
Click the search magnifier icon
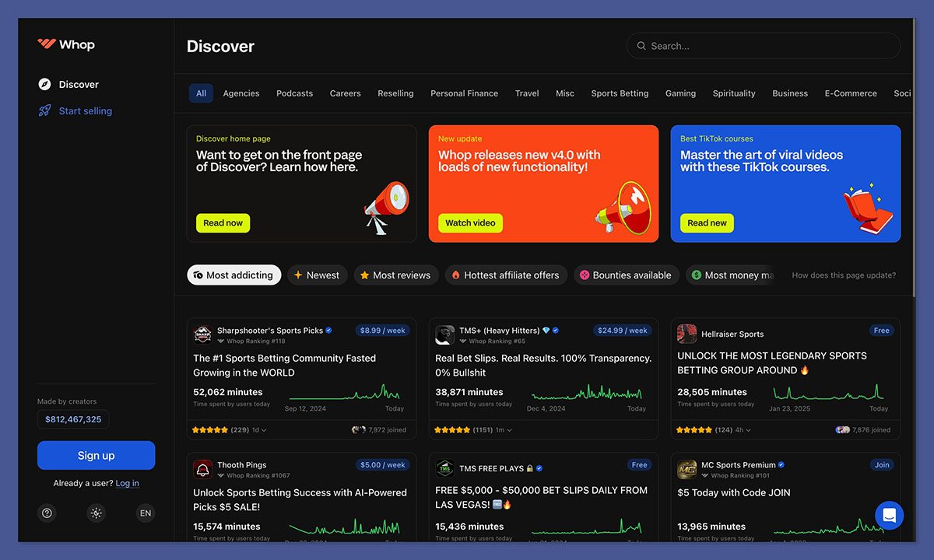[x=641, y=46]
